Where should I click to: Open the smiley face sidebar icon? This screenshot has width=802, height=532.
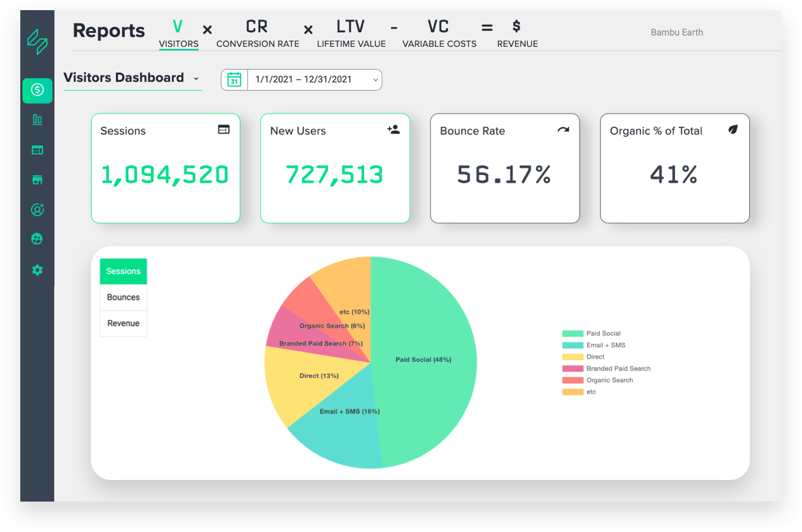(x=37, y=239)
